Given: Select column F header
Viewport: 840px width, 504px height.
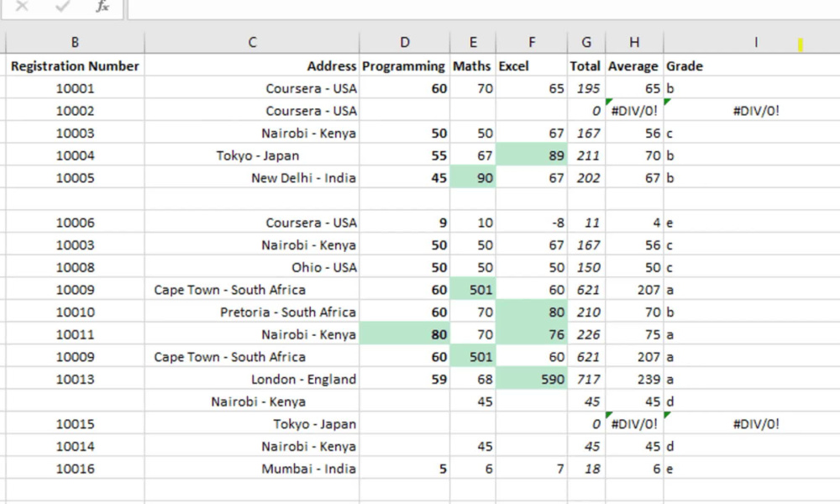Looking at the screenshot, I should pos(532,42).
